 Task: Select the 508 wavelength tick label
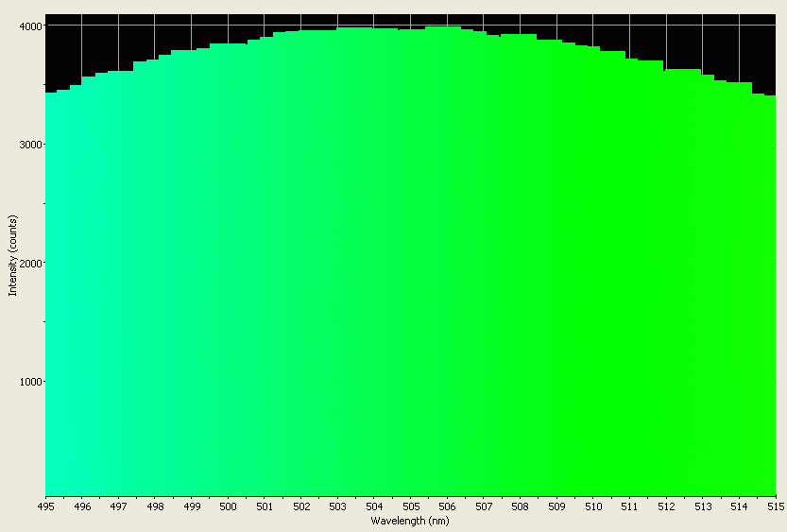point(520,506)
